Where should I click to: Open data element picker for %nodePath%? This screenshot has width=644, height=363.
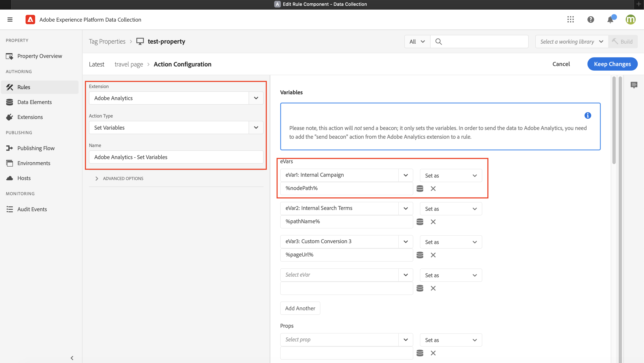pyautogui.click(x=420, y=188)
